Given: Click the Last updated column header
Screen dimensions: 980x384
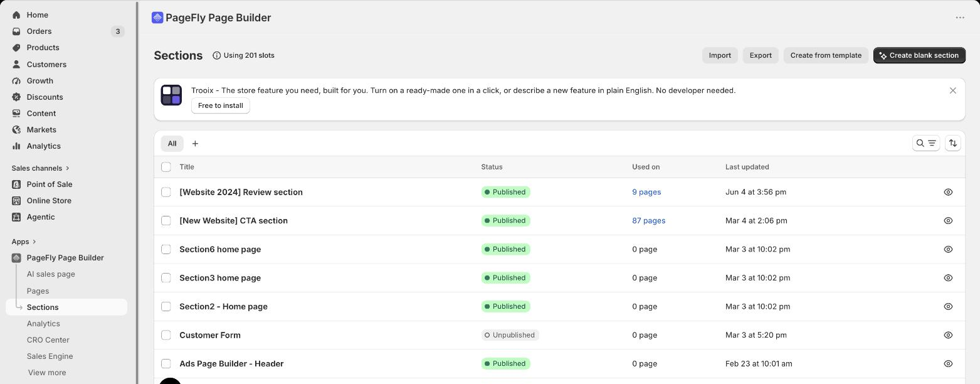Looking at the screenshot, I should (x=747, y=167).
